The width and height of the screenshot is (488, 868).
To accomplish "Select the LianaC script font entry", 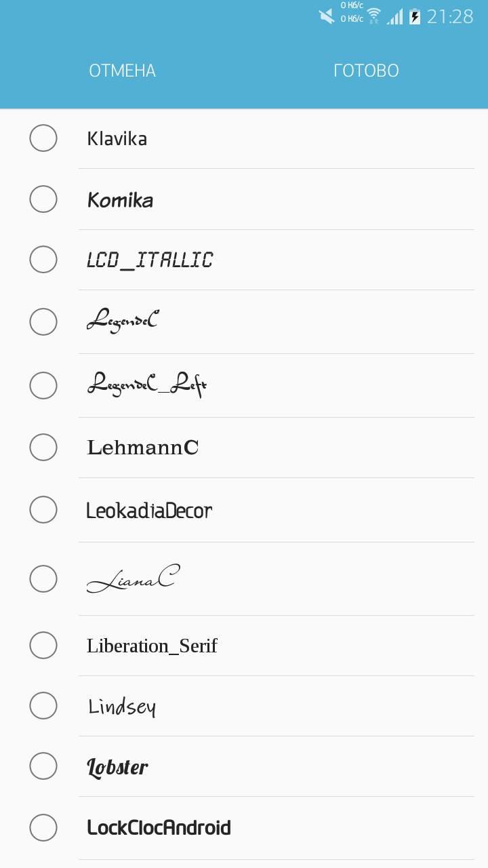I will point(133,579).
